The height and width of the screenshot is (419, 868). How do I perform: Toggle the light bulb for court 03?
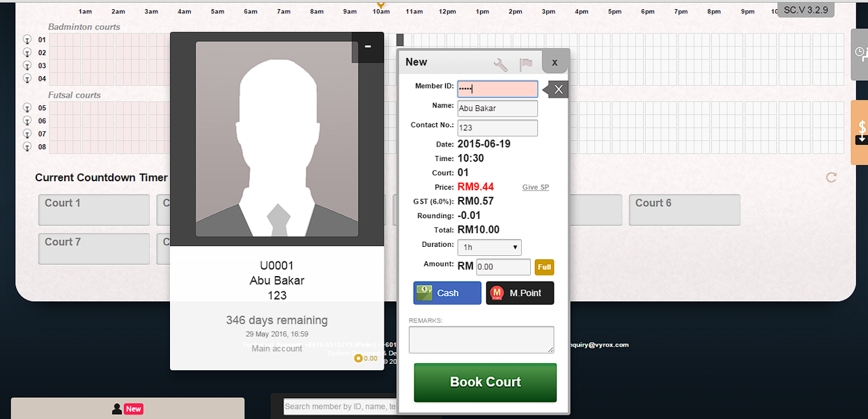click(x=27, y=66)
